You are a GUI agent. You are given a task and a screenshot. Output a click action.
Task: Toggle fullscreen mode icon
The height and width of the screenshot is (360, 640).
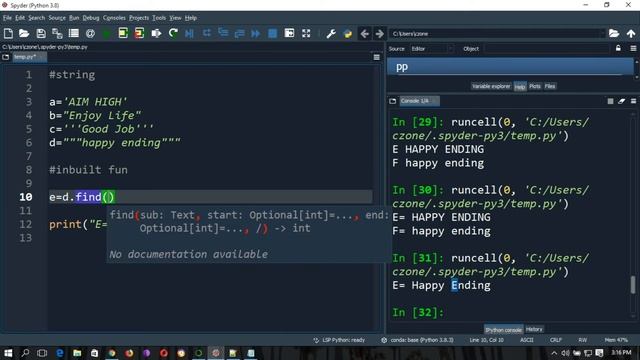(x=306, y=33)
